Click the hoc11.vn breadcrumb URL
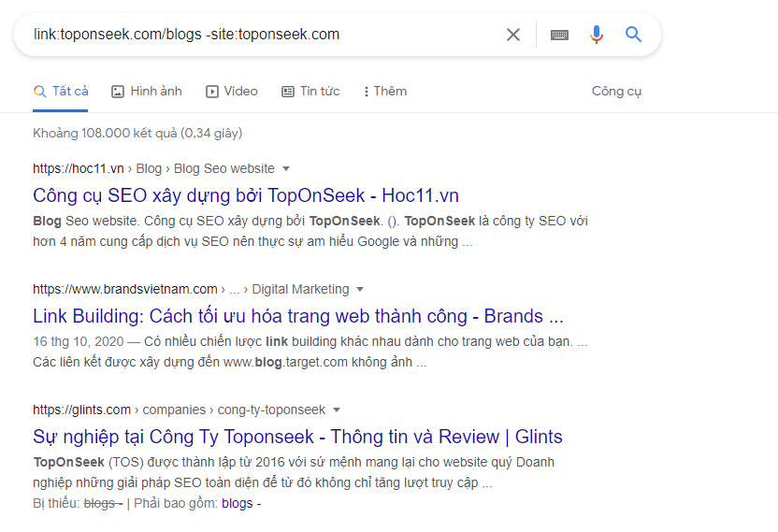 click(79, 168)
